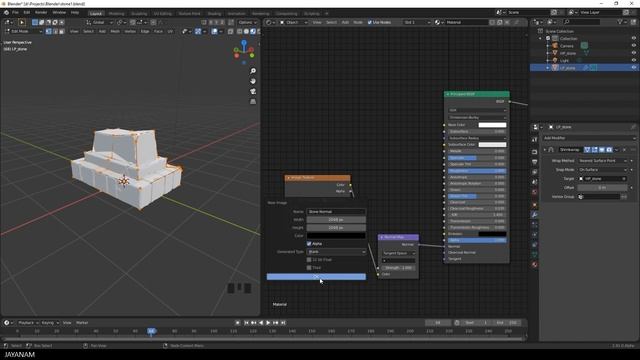Open the render properties tab icon
The width and height of the screenshot is (640, 360).
tap(535, 152)
